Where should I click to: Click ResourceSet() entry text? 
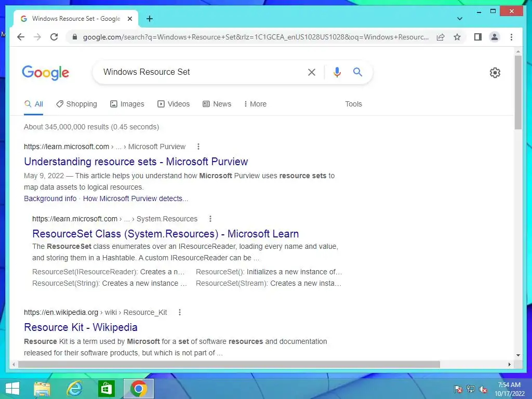point(220,272)
